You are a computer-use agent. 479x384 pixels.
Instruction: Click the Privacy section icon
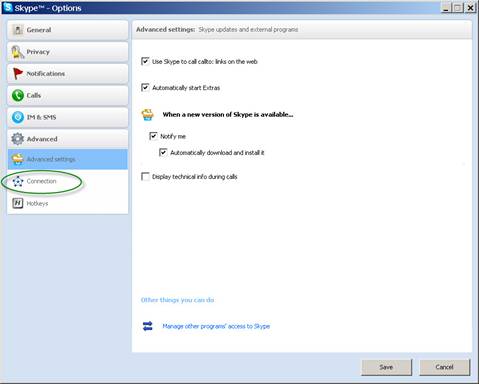pos(17,52)
